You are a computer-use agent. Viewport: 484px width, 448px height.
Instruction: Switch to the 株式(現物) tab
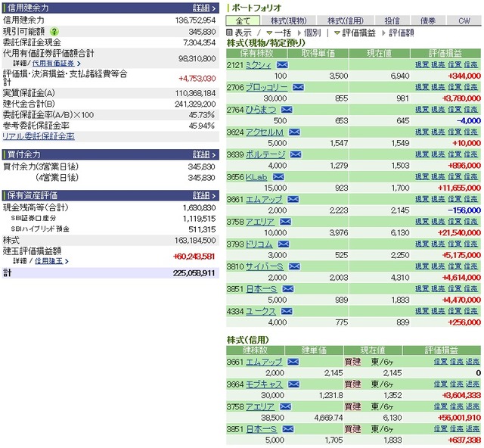pyautogui.click(x=289, y=20)
